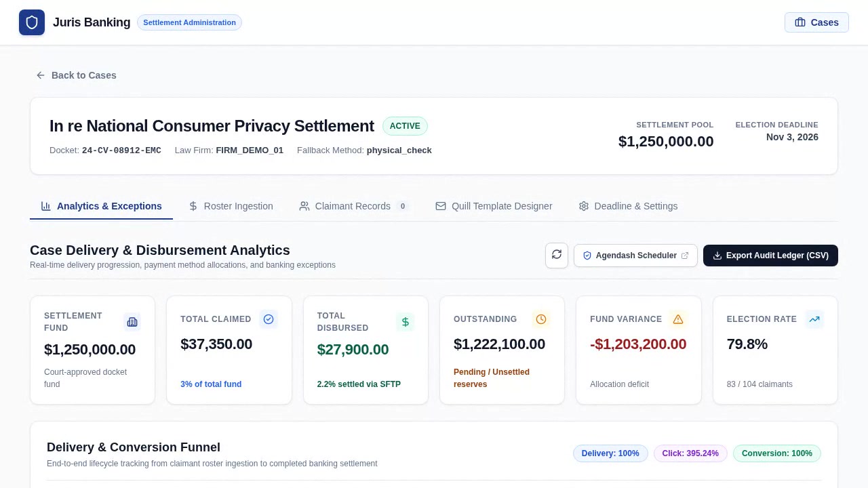868x488 pixels.
Task: Click the total claimed value $37,350.00
Action: click(216, 344)
